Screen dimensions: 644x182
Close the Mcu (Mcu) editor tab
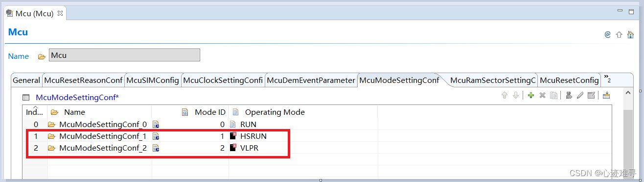[x=60, y=13]
